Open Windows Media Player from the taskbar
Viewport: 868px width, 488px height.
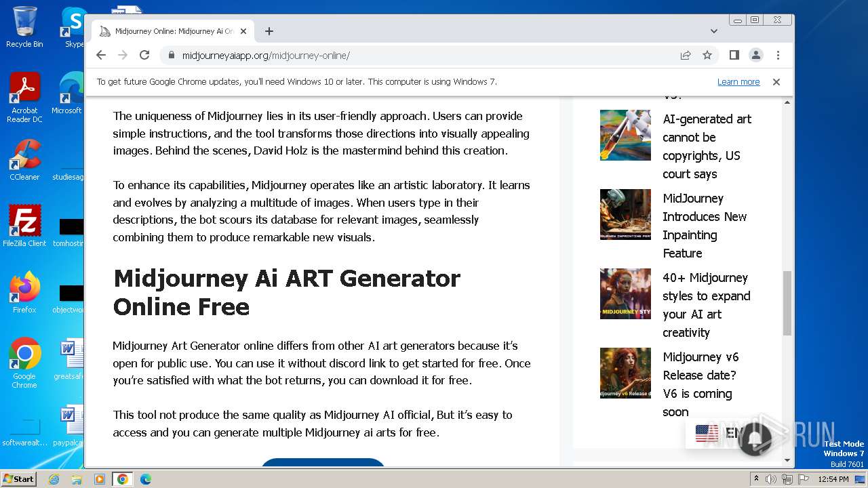click(x=100, y=479)
